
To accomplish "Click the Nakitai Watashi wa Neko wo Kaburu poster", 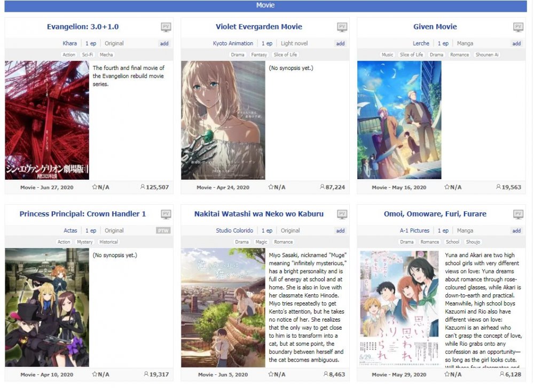I will click(x=223, y=308).
